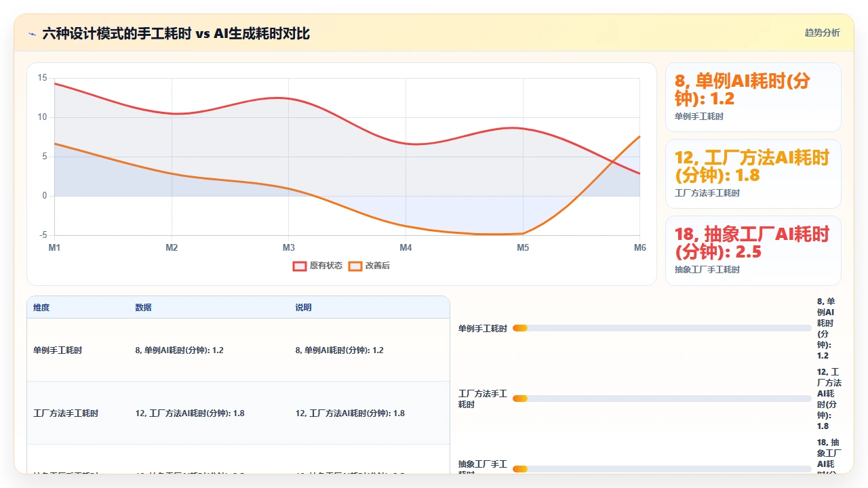Toggle the 改善后 legend item

click(369, 266)
